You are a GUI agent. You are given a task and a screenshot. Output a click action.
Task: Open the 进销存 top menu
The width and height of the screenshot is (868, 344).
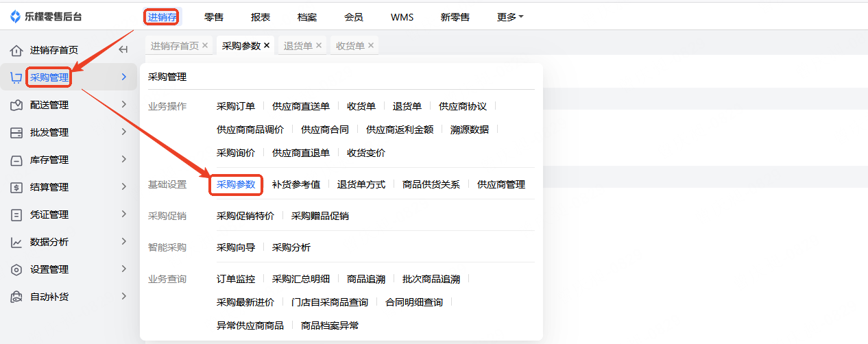click(x=162, y=17)
